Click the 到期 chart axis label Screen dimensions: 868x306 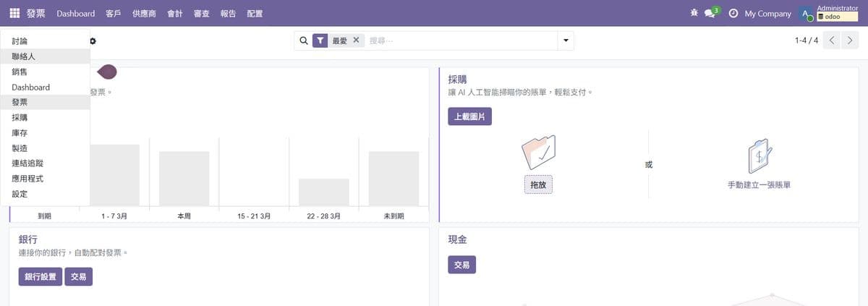point(45,216)
